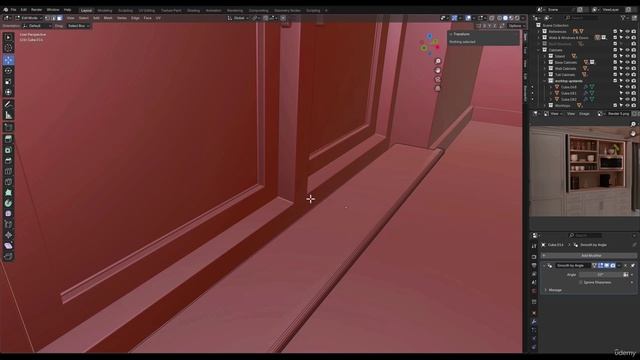Select the Loop Cut tool
Image resolution: width=640 pixels, height=360 pixels.
(8, 171)
